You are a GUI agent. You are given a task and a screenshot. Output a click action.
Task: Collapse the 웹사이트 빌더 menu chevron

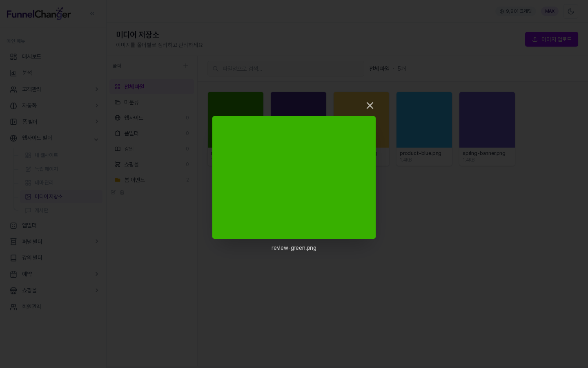[x=96, y=139]
